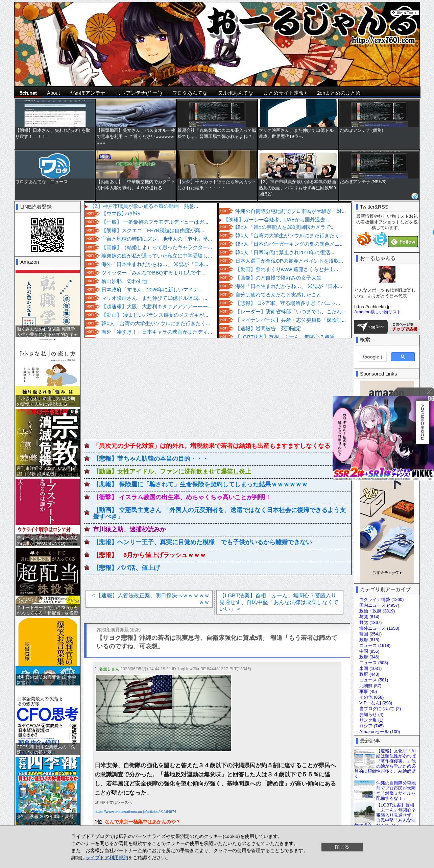Click star icon beside 市川猿之助、逮捕秒読みか

click(x=87, y=529)
